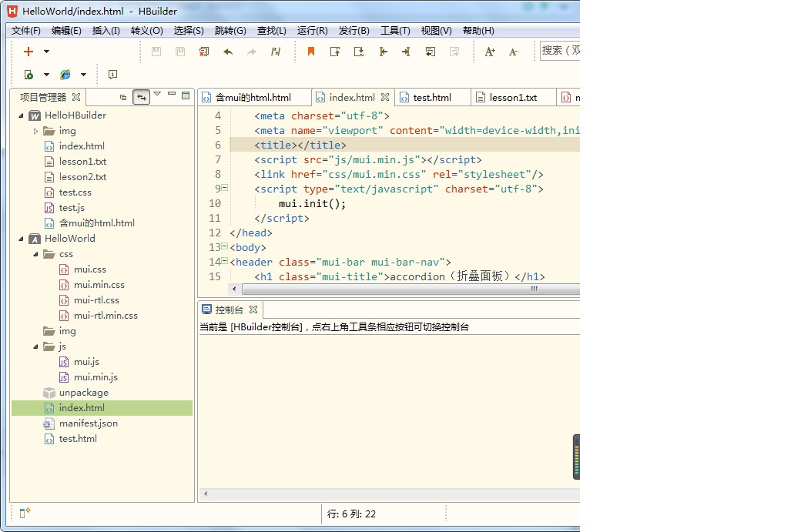Image resolution: width=811 pixels, height=532 pixels.
Task: Click the back navigation history icon
Action: click(x=430, y=51)
